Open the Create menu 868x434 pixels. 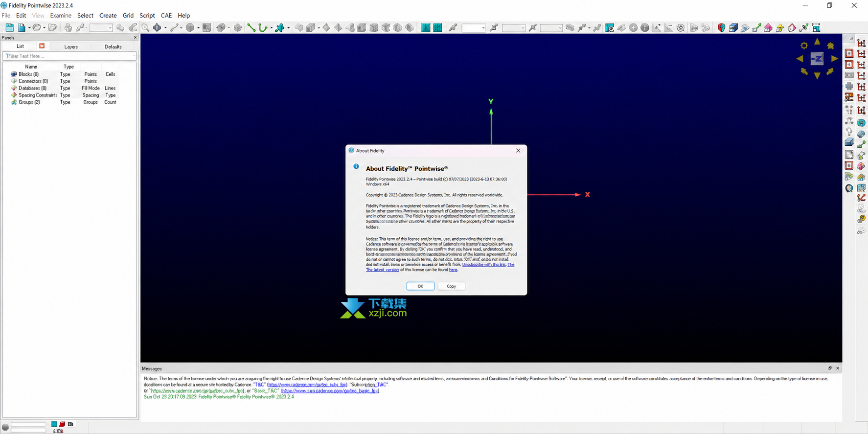pyautogui.click(x=108, y=16)
